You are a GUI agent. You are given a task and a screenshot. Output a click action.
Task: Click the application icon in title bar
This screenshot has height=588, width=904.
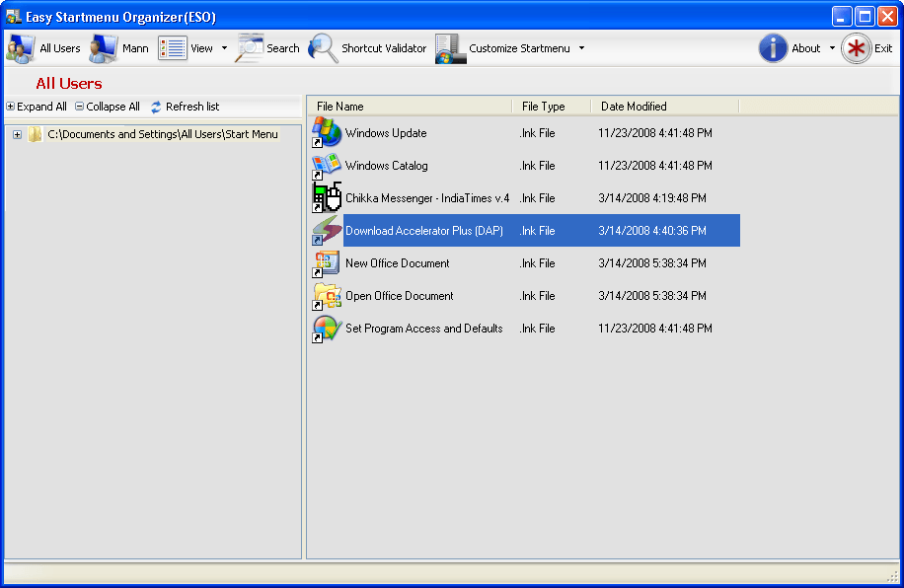click(13, 17)
